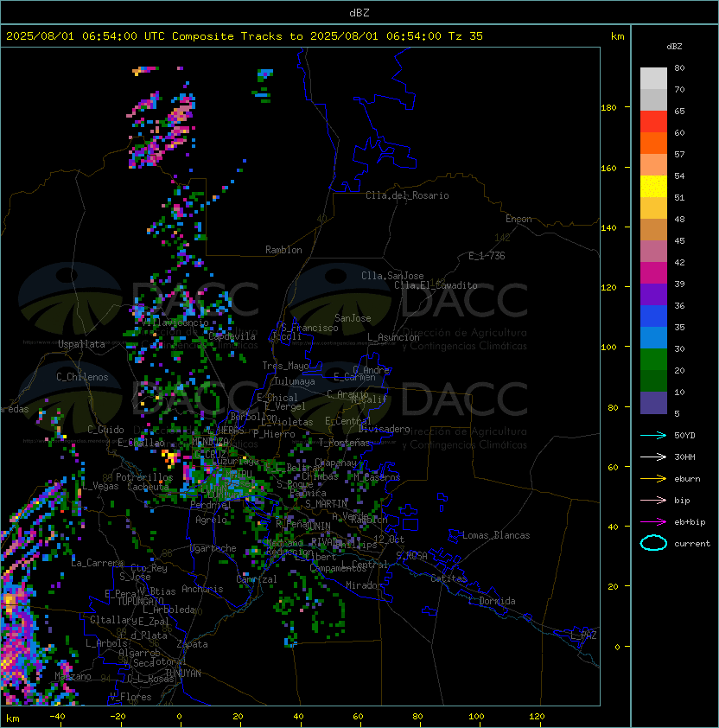Click the 'eb+bip' legend label
This screenshot has height=728, width=719.
[x=690, y=522]
